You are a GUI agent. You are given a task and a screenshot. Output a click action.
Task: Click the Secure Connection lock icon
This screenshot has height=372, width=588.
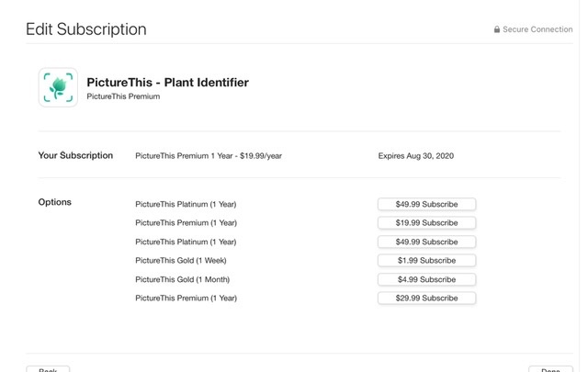[497, 29]
